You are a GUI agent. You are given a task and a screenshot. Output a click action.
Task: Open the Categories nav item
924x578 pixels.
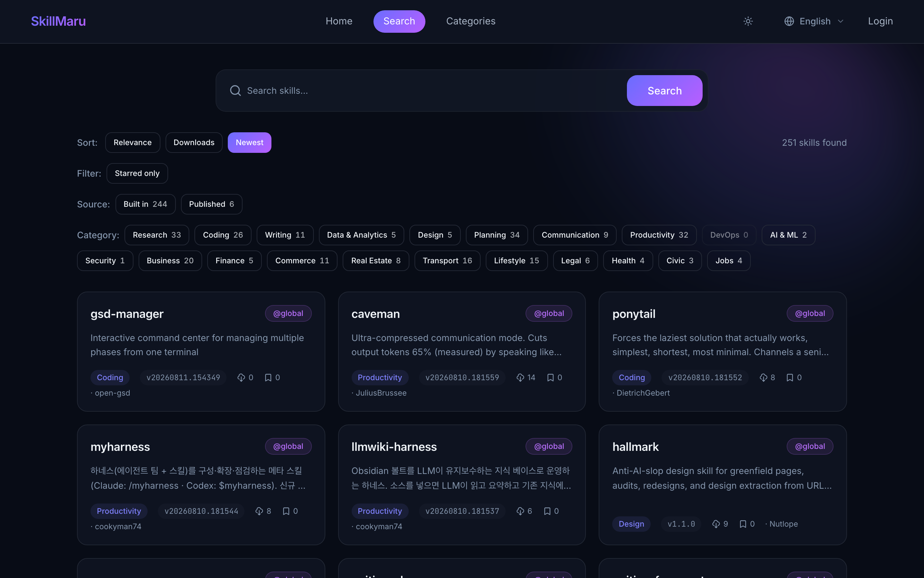(471, 22)
